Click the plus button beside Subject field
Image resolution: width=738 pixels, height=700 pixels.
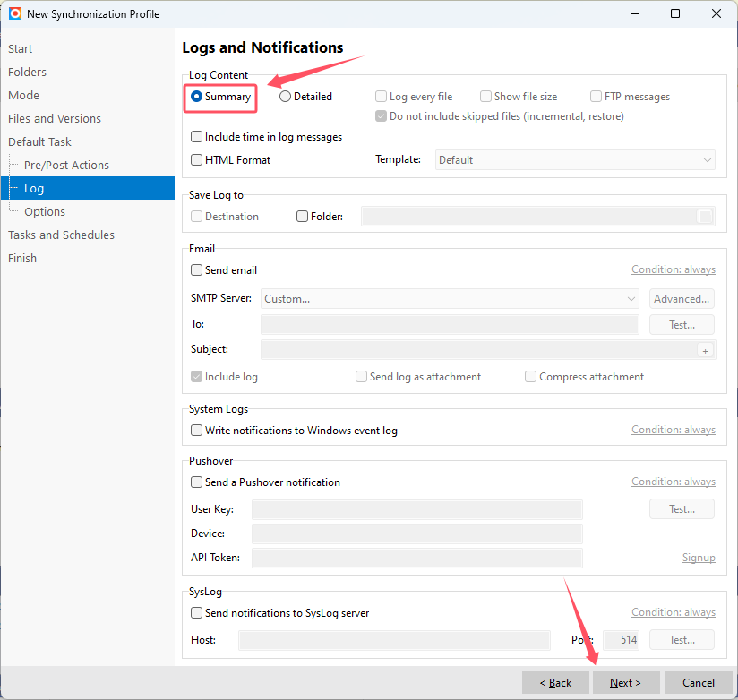705,351
